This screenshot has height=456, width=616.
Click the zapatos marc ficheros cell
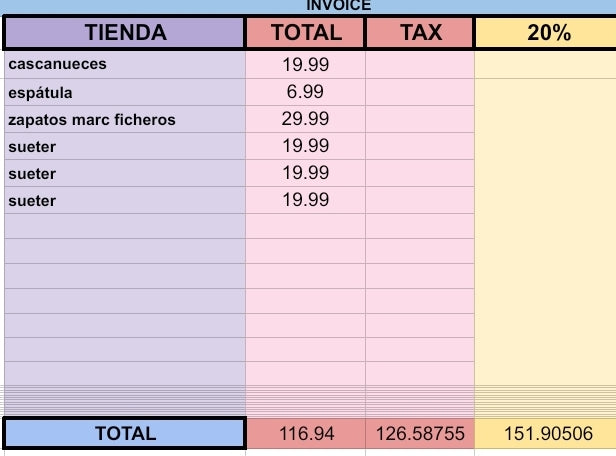pyautogui.click(x=125, y=119)
